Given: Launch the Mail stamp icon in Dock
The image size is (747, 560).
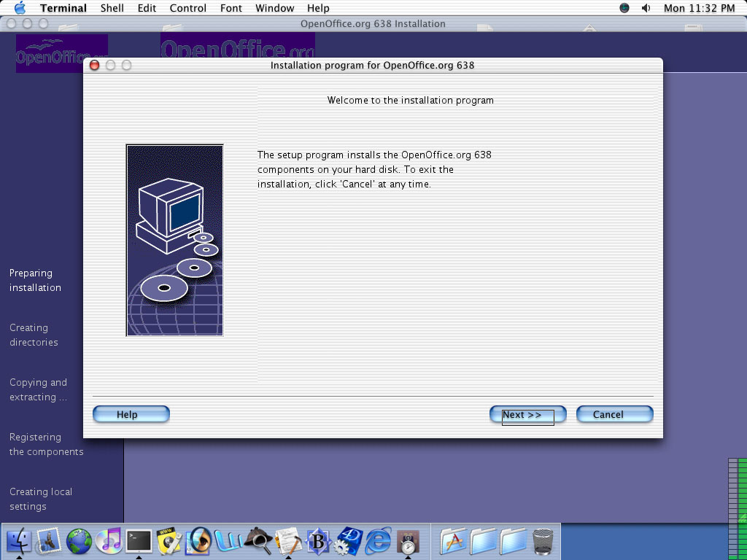Looking at the screenshot, I should pos(49,542).
